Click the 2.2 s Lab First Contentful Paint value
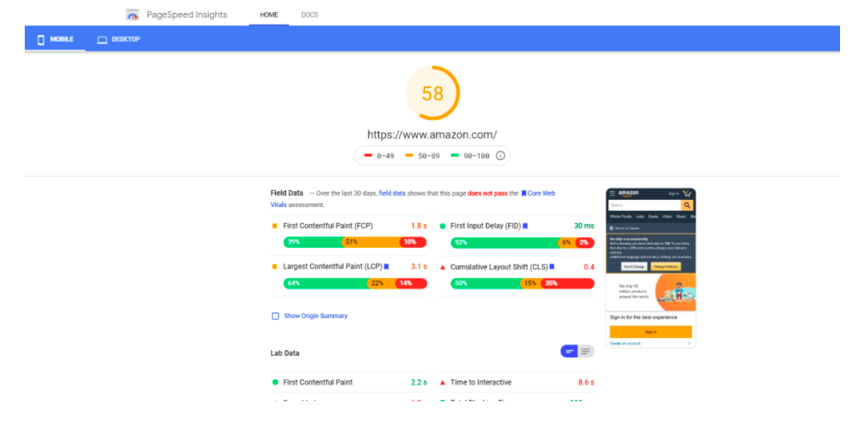 pyautogui.click(x=419, y=382)
